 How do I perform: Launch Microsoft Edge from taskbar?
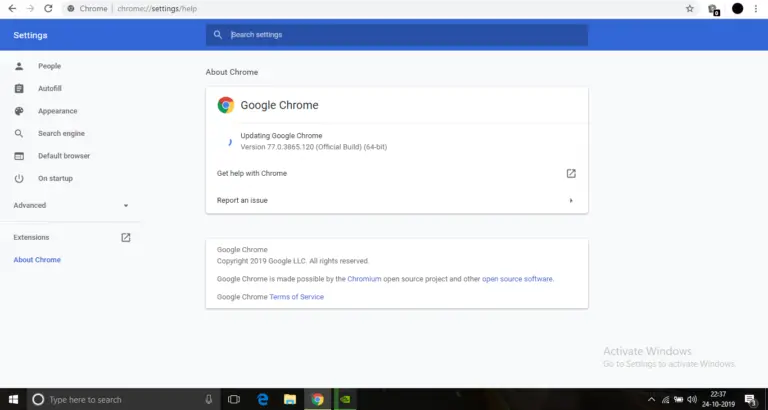[263, 400]
